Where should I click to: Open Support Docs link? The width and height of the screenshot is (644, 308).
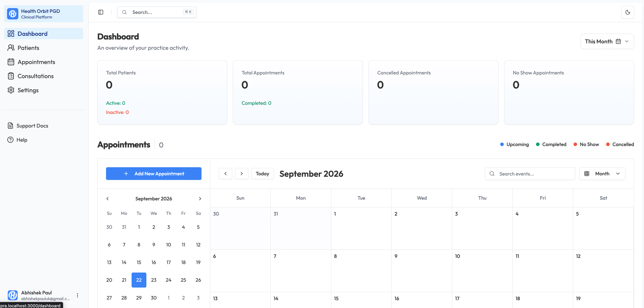[32, 126]
